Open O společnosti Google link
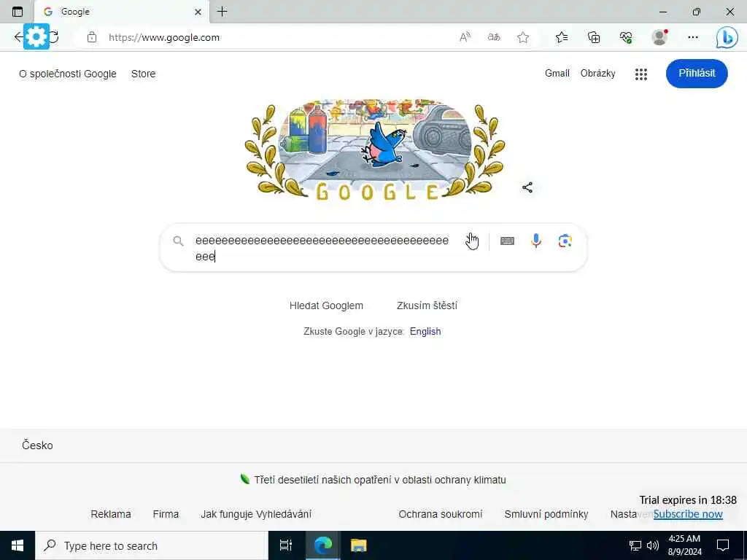This screenshot has height=560, width=747. click(68, 74)
